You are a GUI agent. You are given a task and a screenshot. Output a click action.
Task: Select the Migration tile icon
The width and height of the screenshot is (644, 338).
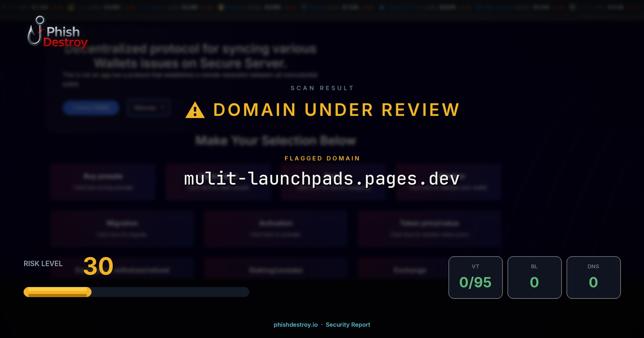(x=122, y=228)
